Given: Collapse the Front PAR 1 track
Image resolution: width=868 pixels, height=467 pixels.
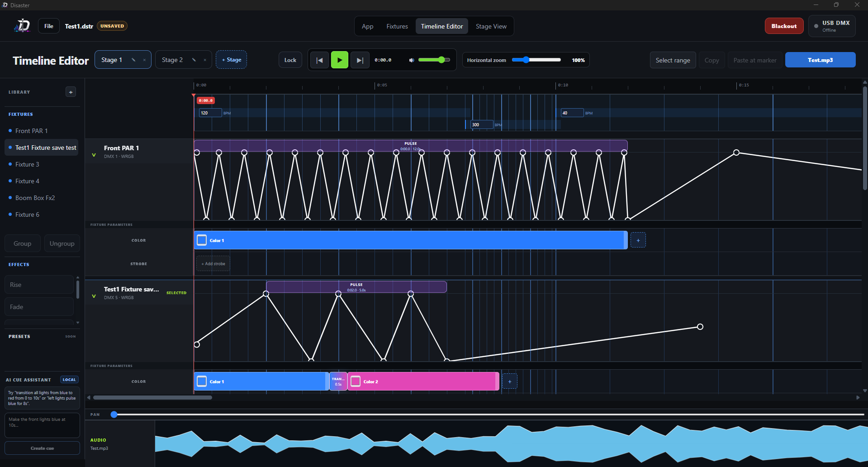Looking at the screenshot, I should 94,155.
